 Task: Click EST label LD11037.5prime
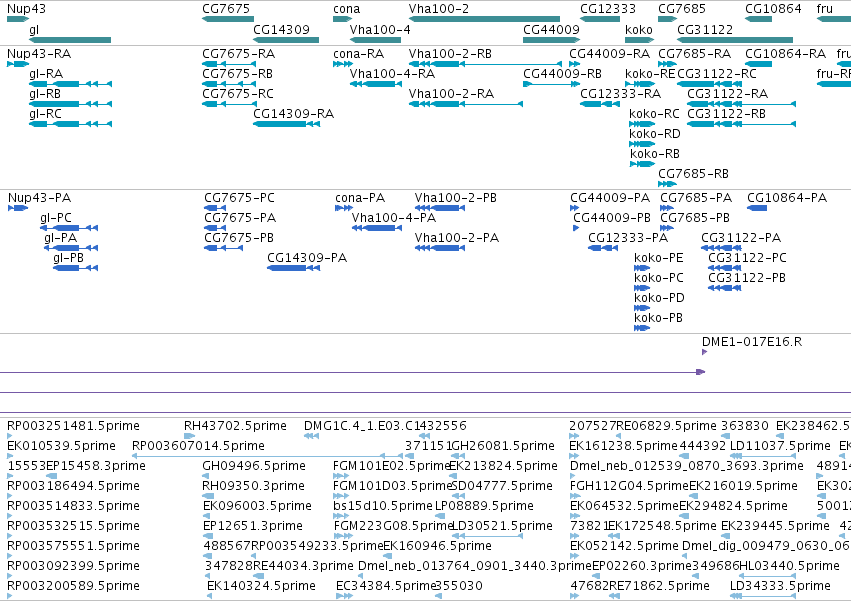point(780,446)
